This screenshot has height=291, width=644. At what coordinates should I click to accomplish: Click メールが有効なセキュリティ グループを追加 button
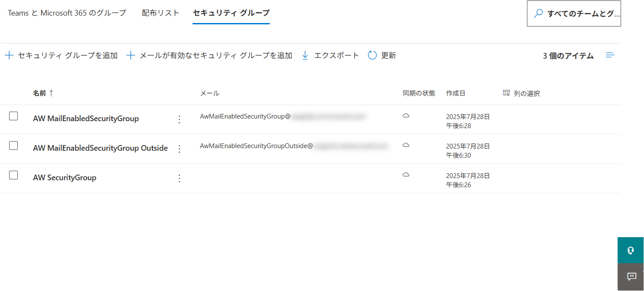tap(209, 56)
